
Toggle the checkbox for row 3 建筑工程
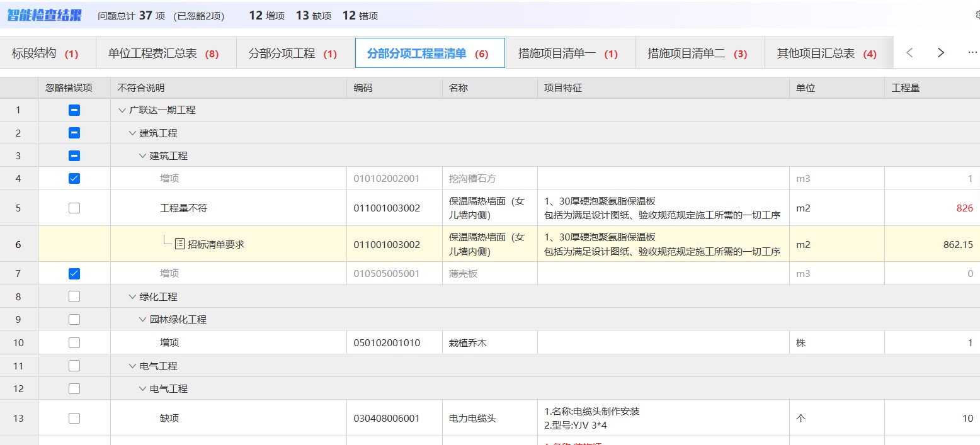coord(74,155)
